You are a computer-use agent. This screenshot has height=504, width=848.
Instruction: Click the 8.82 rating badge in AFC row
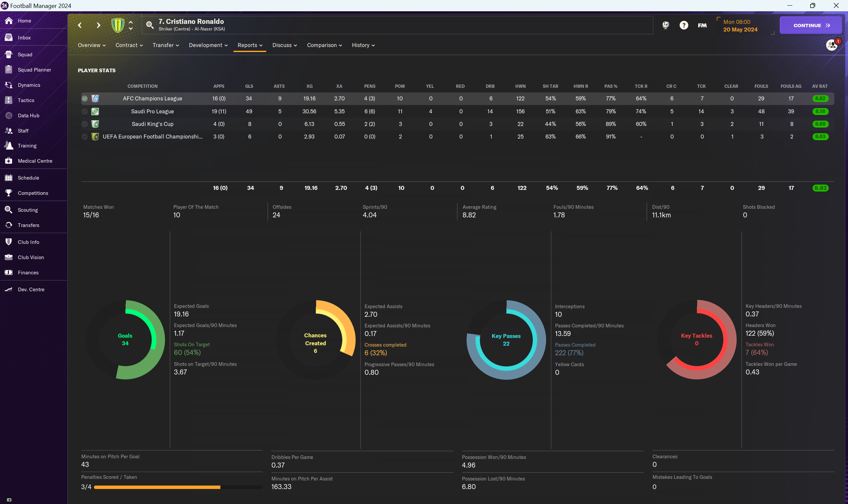coord(820,98)
